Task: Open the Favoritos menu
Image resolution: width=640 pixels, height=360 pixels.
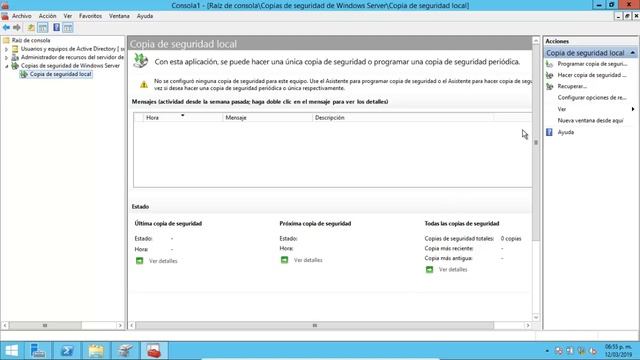Action: (x=90, y=16)
